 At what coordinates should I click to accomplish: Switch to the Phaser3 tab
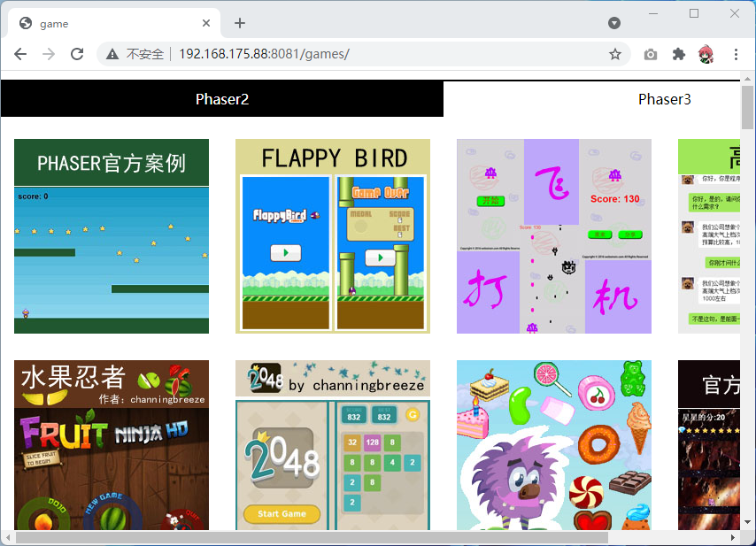pyautogui.click(x=664, y=99)
